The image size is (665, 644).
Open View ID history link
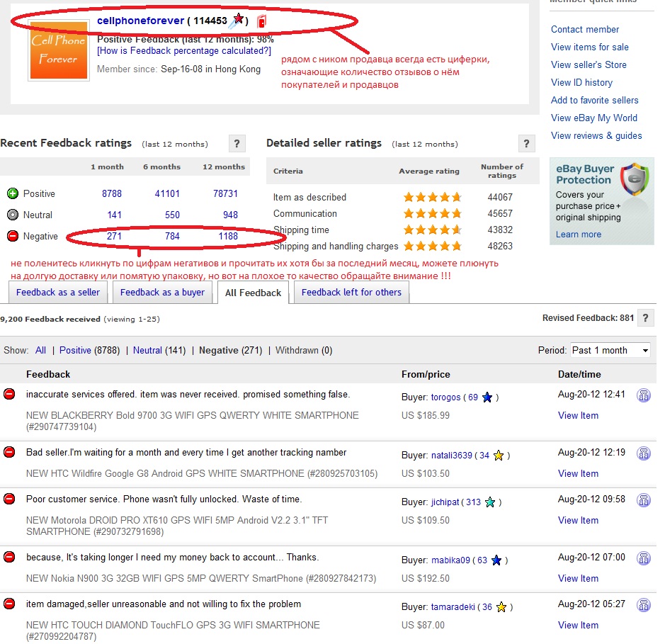tap(582, 83)
